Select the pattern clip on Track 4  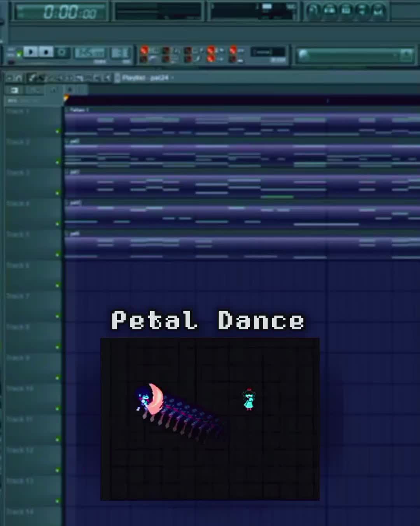pyautogui.click(x=242, y=214)
